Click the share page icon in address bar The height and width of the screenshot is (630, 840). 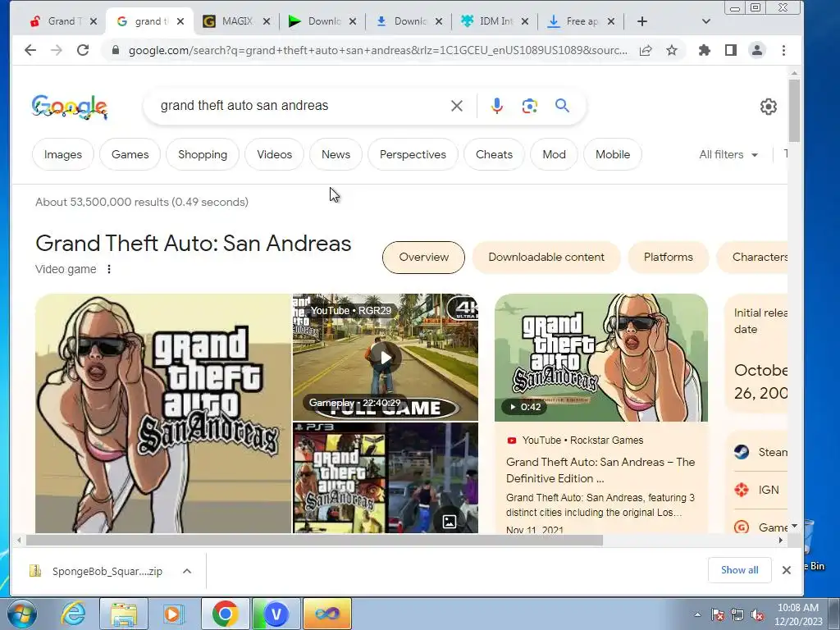646,50
